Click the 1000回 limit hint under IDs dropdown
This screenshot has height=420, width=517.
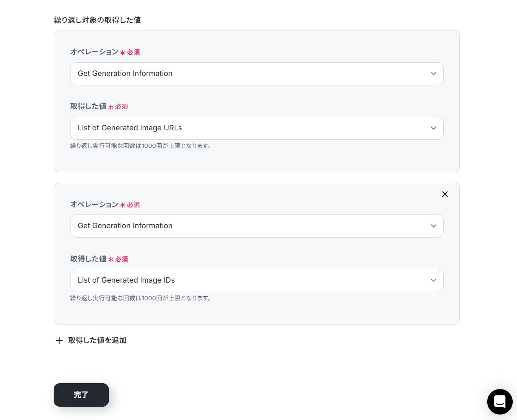[141, 298]
